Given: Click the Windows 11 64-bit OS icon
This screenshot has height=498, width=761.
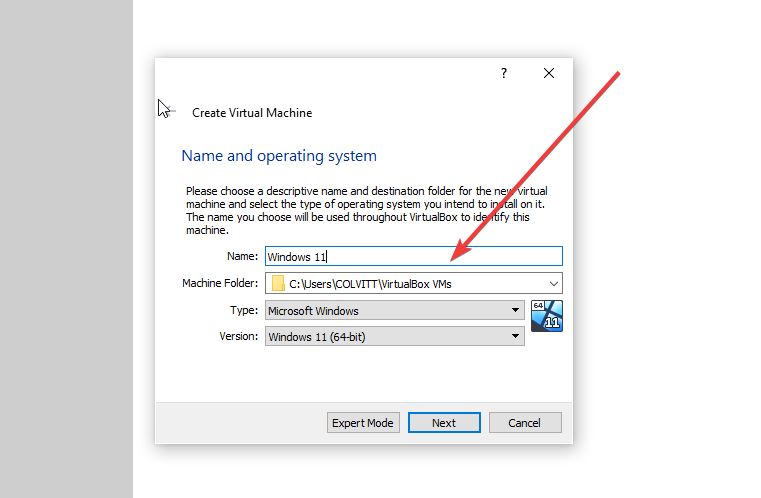Looking at the screenshot, I should pos(547,316).
